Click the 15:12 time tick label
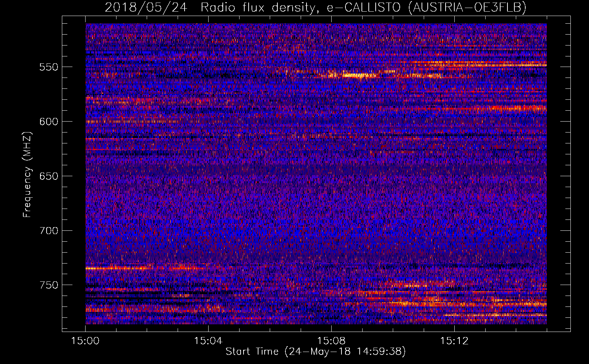The width and height of the screenshot is (589, 364). pos(454,341)
